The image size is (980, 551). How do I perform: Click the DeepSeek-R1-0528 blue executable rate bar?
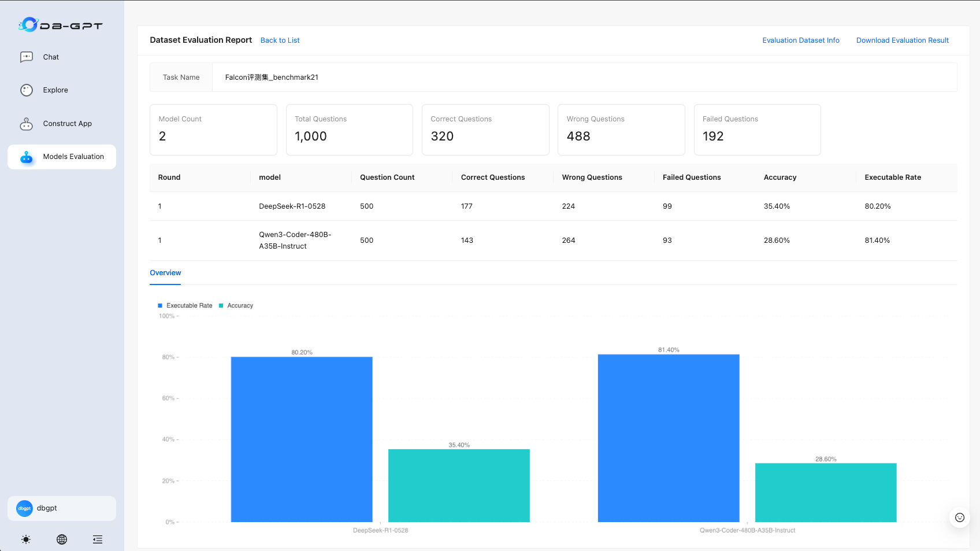[x=302, y=439]
